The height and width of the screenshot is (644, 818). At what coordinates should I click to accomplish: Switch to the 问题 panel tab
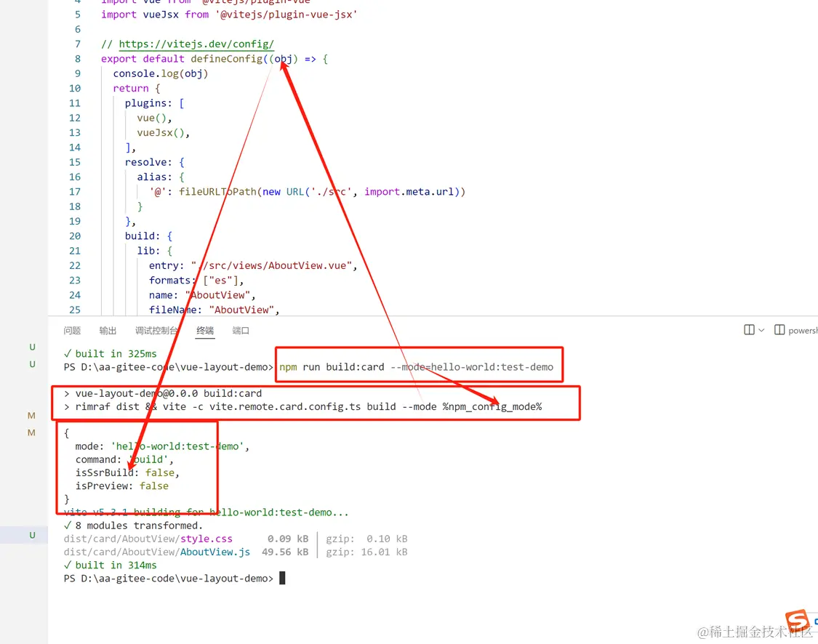(x=72, y=331)
